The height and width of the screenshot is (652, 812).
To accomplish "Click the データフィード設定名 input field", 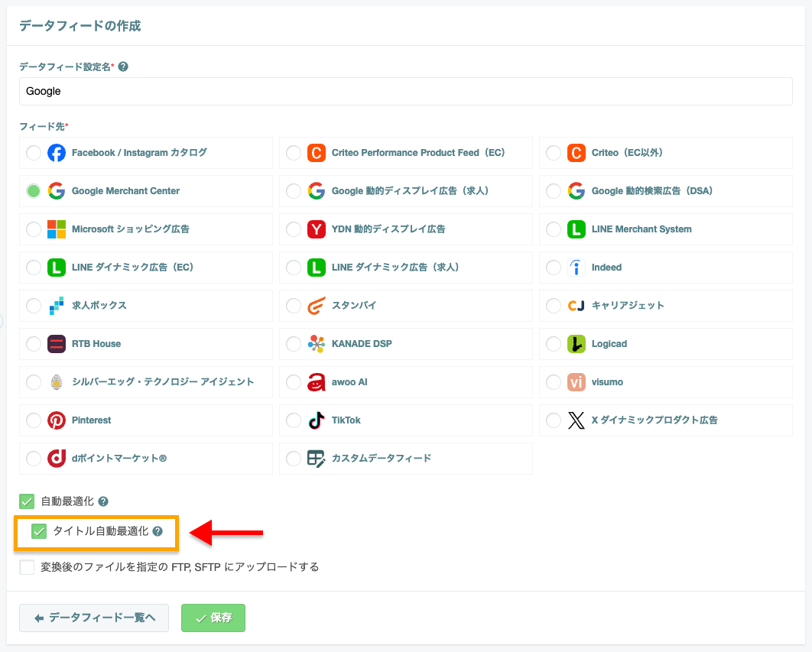I will (406, 91).
